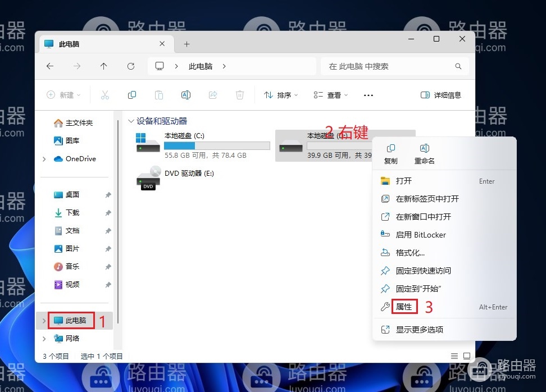Unpin Desktop via its pin icon
This screenshot has width=546, height=392.
click(x=108, y=195)
